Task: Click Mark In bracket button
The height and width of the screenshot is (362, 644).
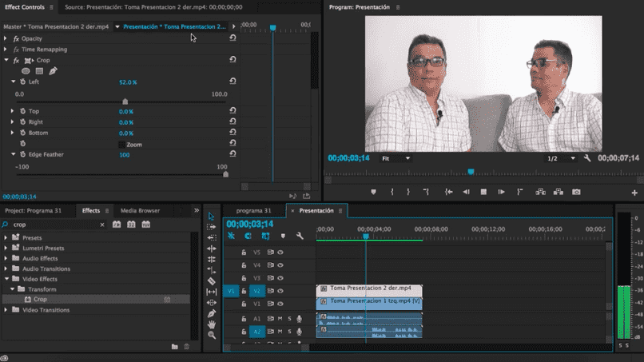Action: [x=392, y=192]
